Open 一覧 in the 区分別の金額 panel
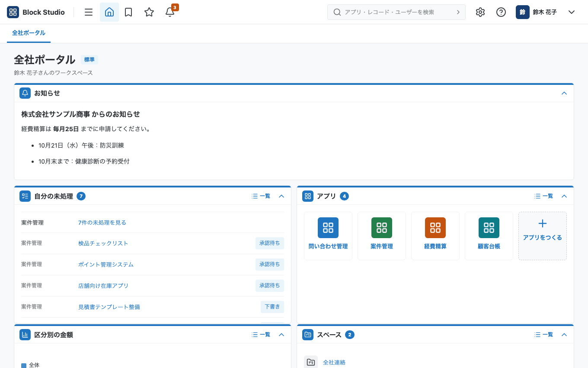 click(x=261, y=335)
